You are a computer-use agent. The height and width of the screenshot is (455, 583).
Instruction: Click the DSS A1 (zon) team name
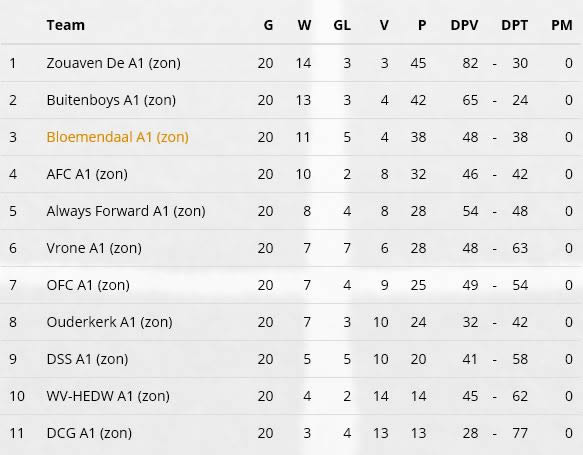pyautogui.click(x=87, y=359)
